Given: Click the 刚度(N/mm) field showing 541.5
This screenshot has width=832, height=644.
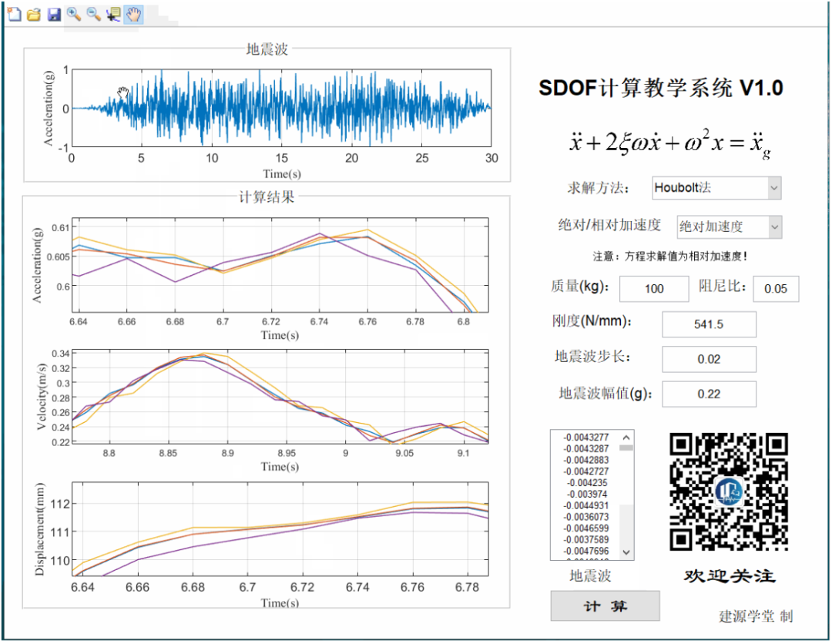Looking at the screenshot, I should [709, 324].
